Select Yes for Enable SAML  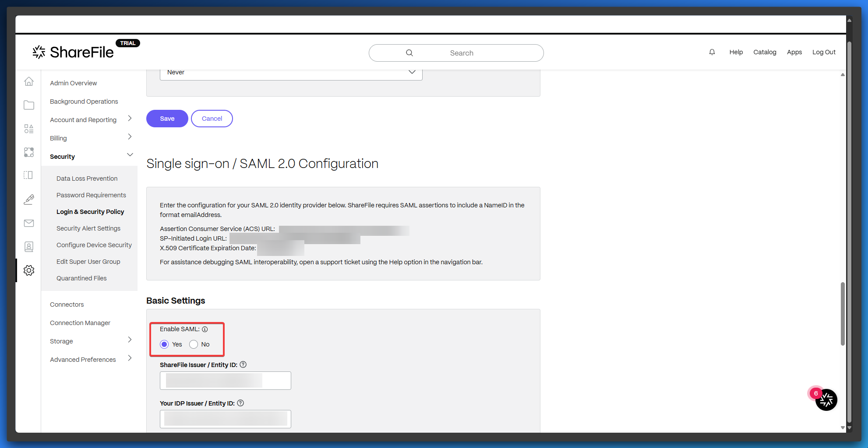pos(164,344)
